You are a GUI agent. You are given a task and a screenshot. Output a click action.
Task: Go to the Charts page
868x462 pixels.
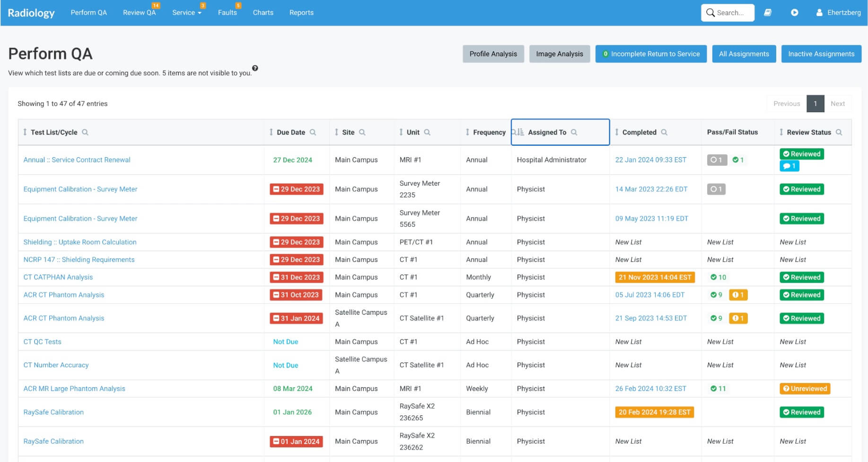(x=263, y=13)
